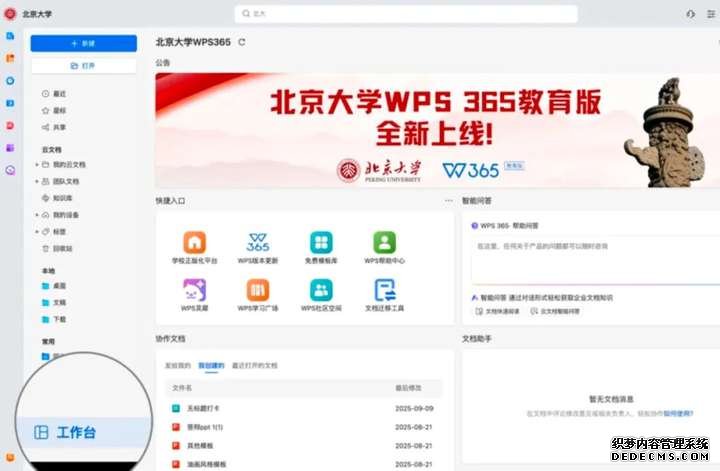
Task: Click the blue 新建 (New) button
Action: (x=84, y=44)
